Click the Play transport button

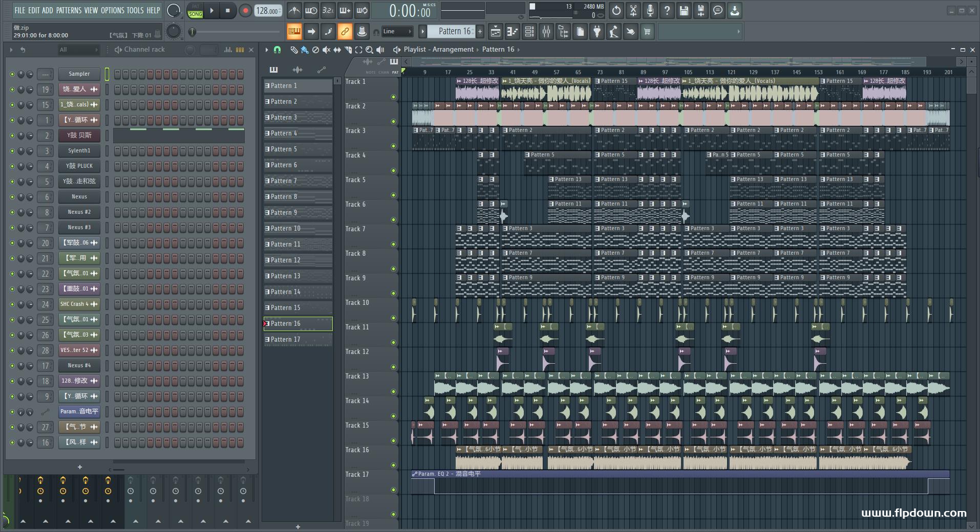point(211,10)
